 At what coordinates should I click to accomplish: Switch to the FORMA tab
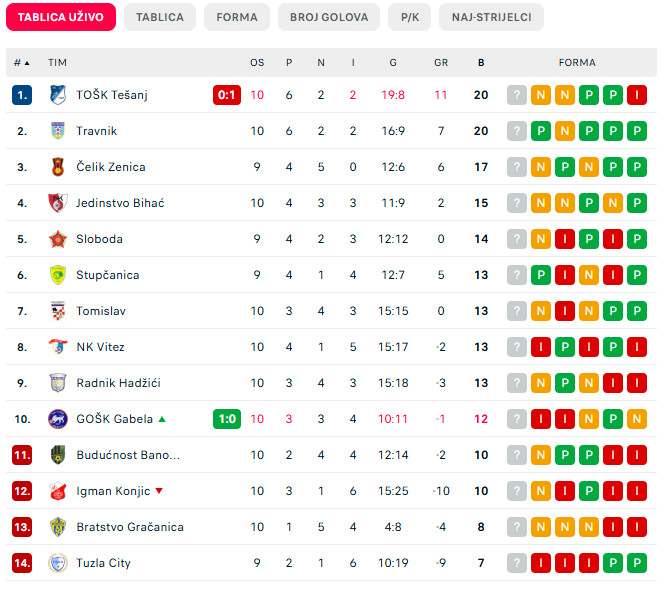pyautogui.click(x=237, y=17)
